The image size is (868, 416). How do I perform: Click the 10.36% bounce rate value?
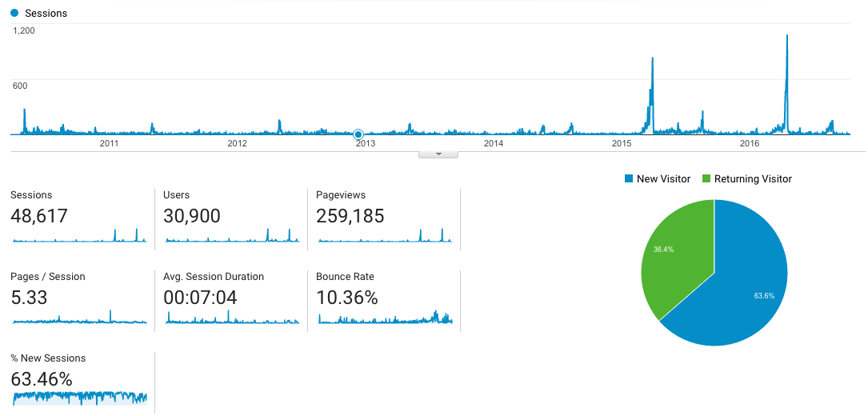click(346, 298)
